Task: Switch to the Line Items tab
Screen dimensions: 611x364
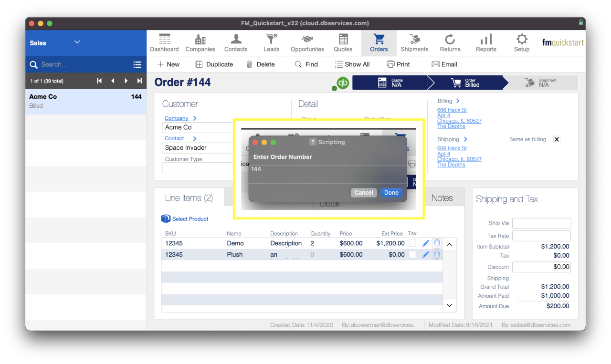Action: (x=189, y=198)
